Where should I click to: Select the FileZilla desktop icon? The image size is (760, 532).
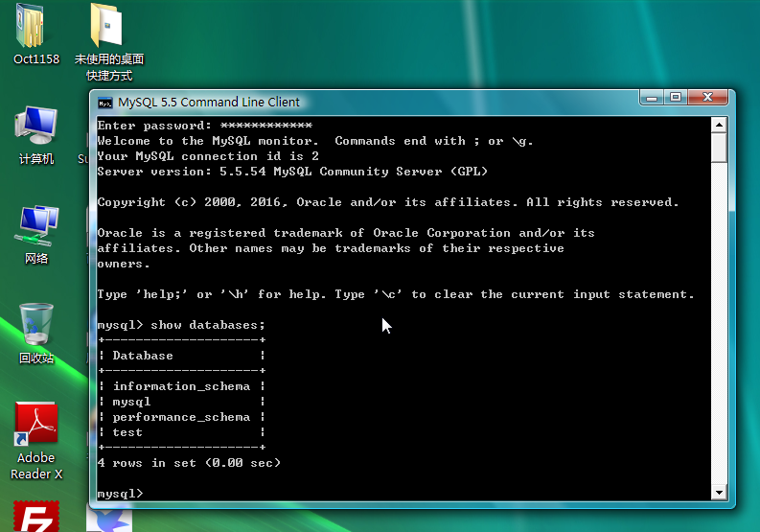(36, 518)
